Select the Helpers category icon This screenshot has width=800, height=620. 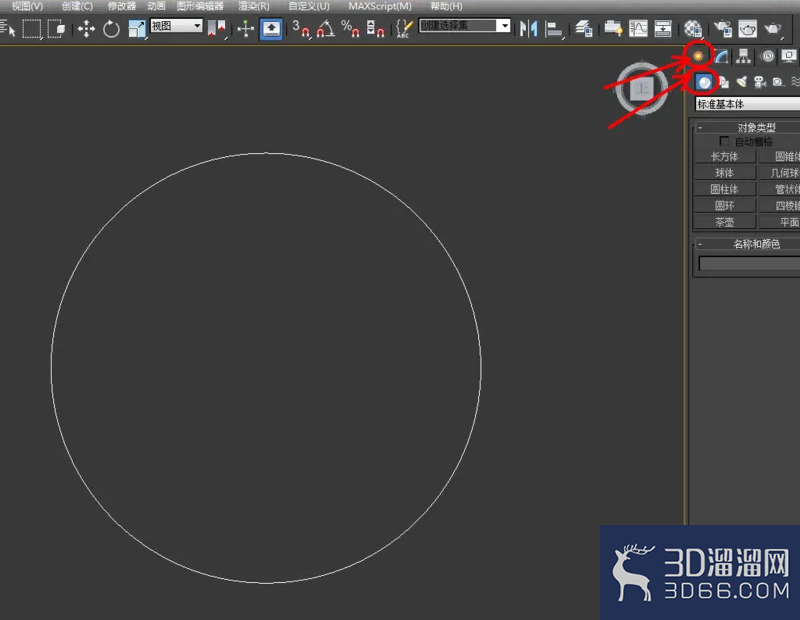tap(778, 82)
